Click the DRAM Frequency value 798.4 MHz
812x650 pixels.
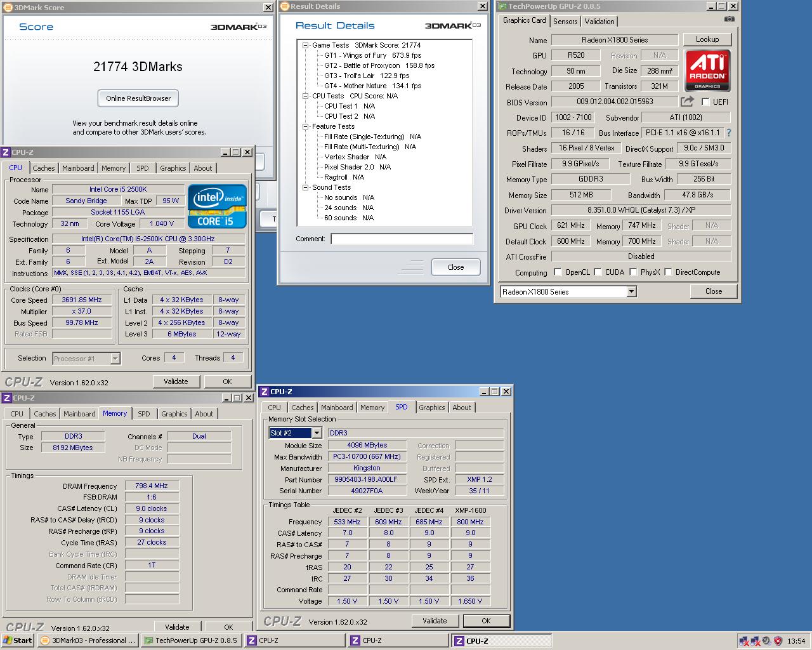[152, 486]
